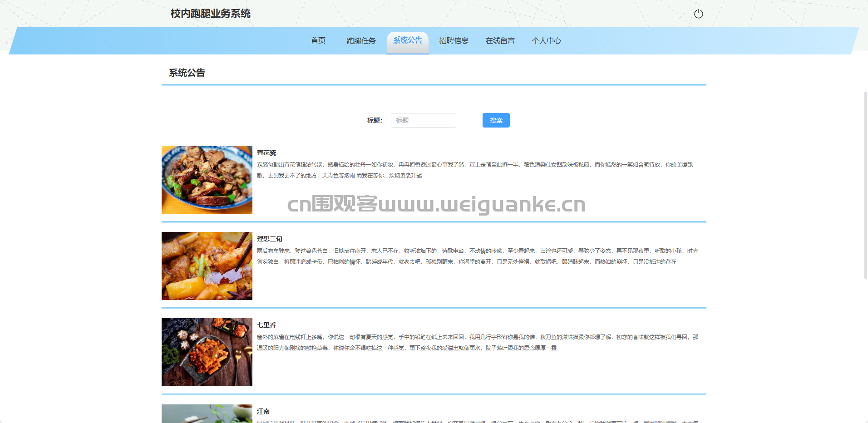Image resolution: width=868 pixels, height=423 pixels.
Task: Open the 青花瓷 description text
Action: coord(474,170)
